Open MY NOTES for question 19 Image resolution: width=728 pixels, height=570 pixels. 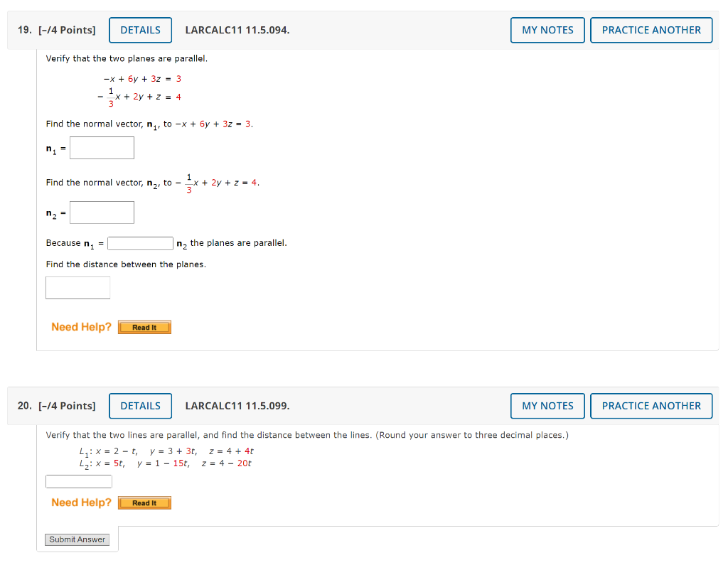[547, 30]
